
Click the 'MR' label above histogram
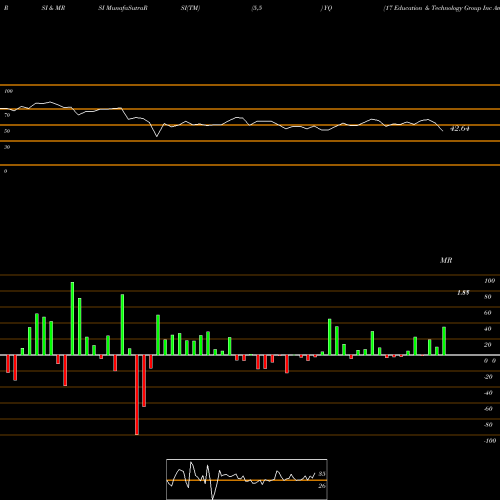tap(446, 260)
